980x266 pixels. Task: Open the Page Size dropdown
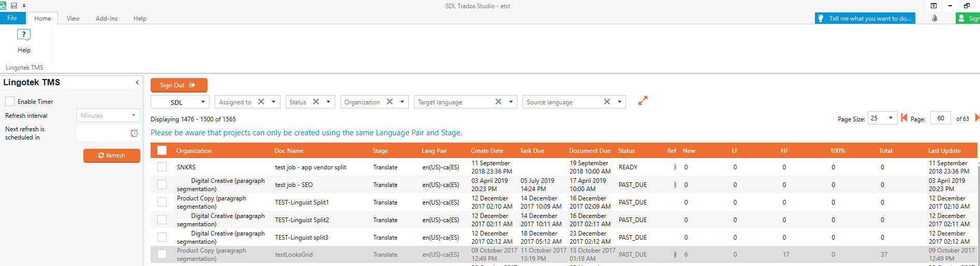pyautogui.click(x=882, y=118)
